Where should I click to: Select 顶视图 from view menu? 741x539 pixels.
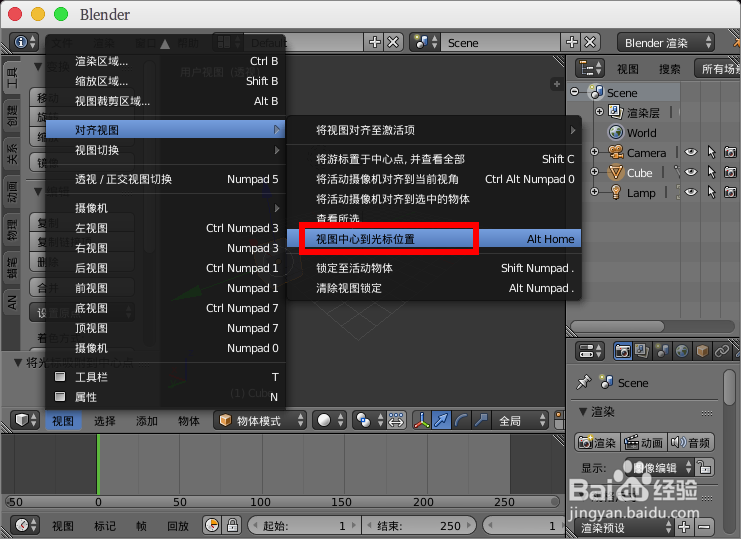click(165, 328)
